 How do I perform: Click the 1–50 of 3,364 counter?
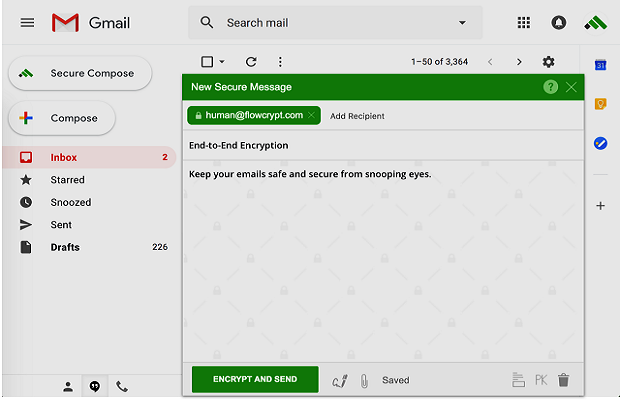point(439,62)
